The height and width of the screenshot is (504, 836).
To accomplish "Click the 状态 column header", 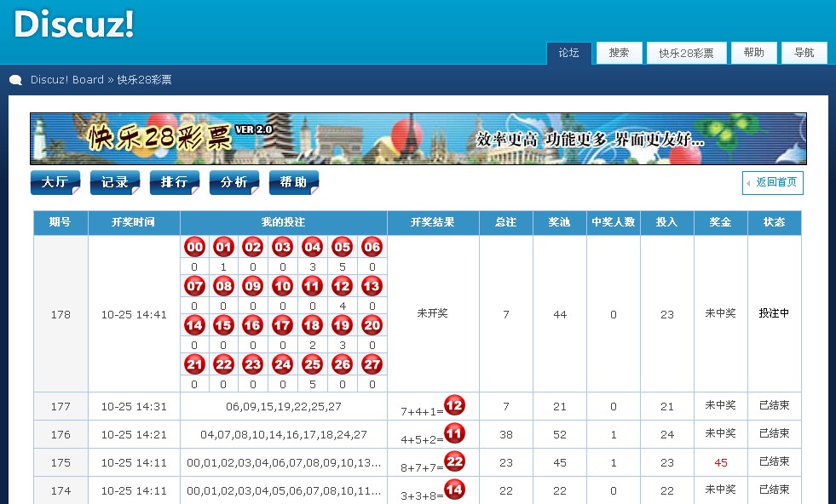I will coord(774,222).
